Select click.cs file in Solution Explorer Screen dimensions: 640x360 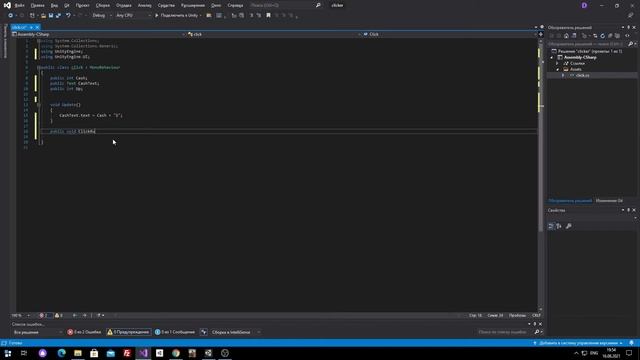(582, 75)
